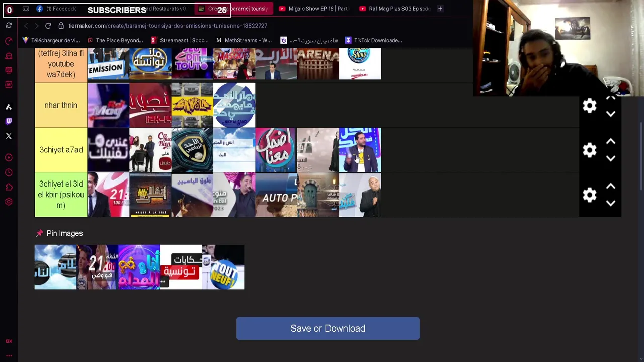Image resolution: width=644 pixels, height=362 pixels.
Task: Select 21:00 pinned image
Action: tap(97, 267)
